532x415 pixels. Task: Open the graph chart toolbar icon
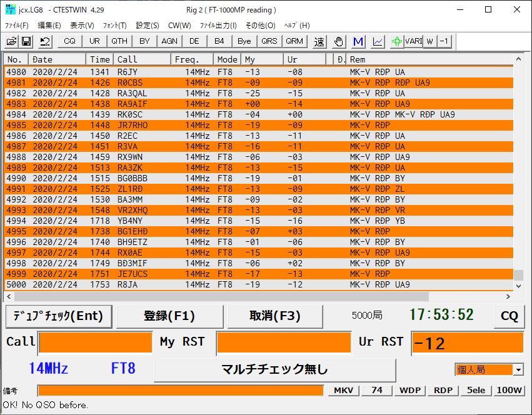[x=378, y=41]
